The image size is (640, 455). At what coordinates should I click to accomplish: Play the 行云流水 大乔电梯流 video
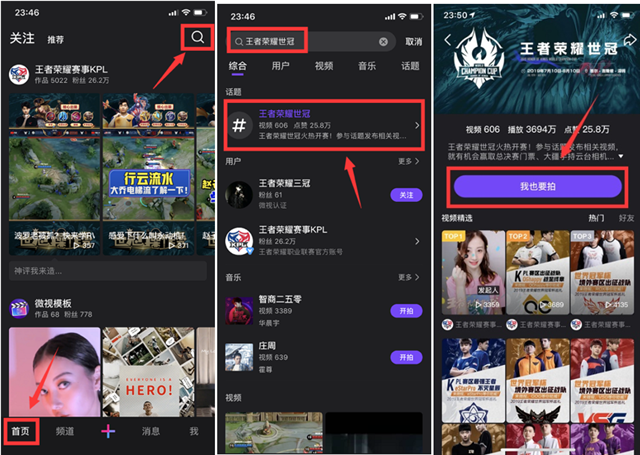148,174
